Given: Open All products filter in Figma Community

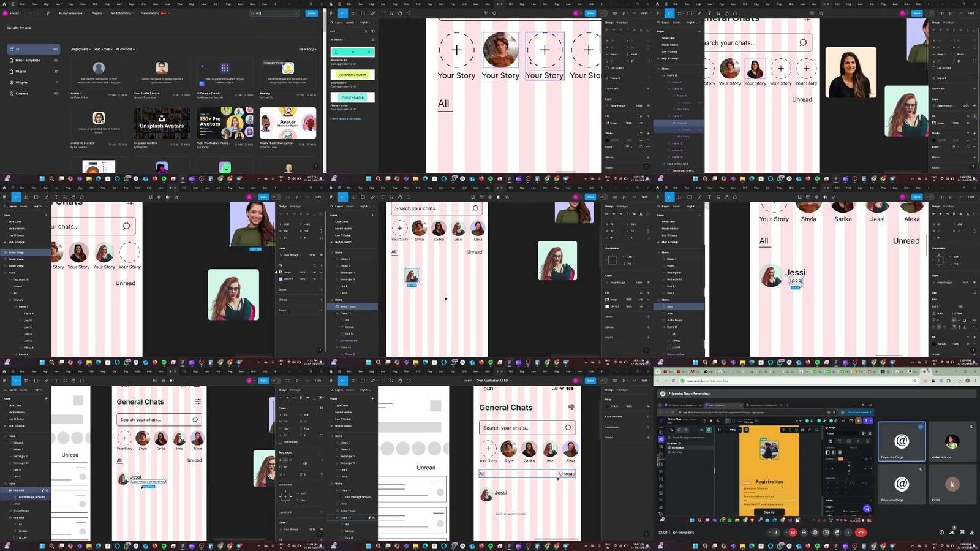Looking at the screenshot, I should [x=81, y=49].
